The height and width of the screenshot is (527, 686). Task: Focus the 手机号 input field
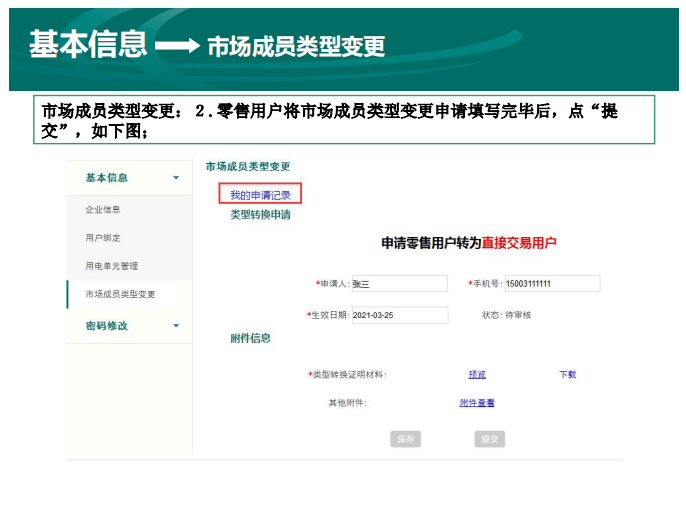click(551, 284)
